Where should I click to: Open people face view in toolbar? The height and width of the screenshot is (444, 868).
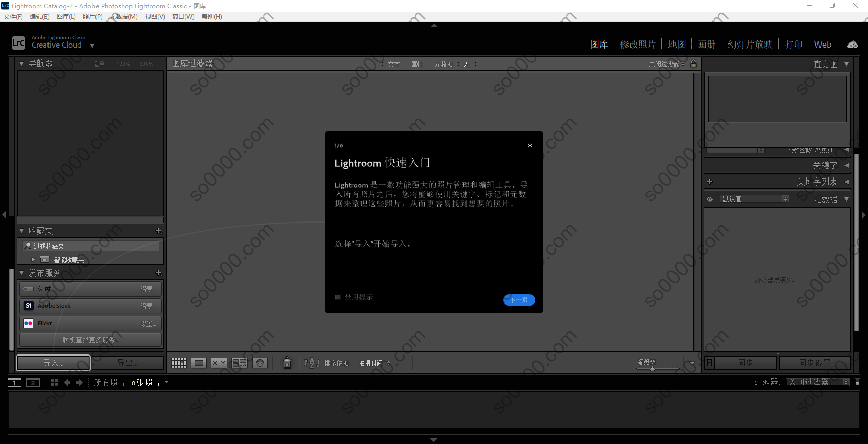tap(260, 363)
